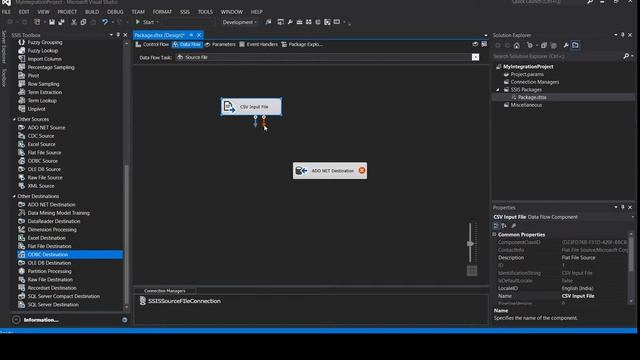The width and height of the screenshot is (640, 360).
Task: Click the Solution Explorer Home icon
Action: 517,45
